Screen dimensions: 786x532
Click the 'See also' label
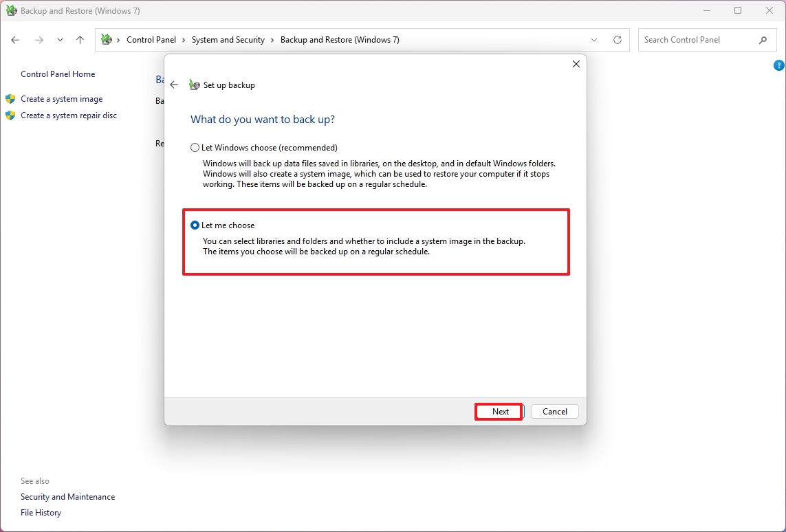(35, 481)
